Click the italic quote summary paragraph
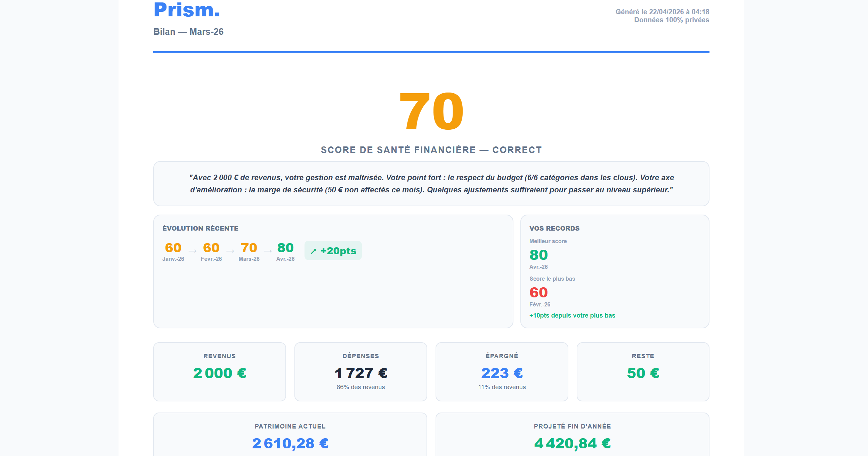Viewport: 868px width, 456px height. (431, 184)
